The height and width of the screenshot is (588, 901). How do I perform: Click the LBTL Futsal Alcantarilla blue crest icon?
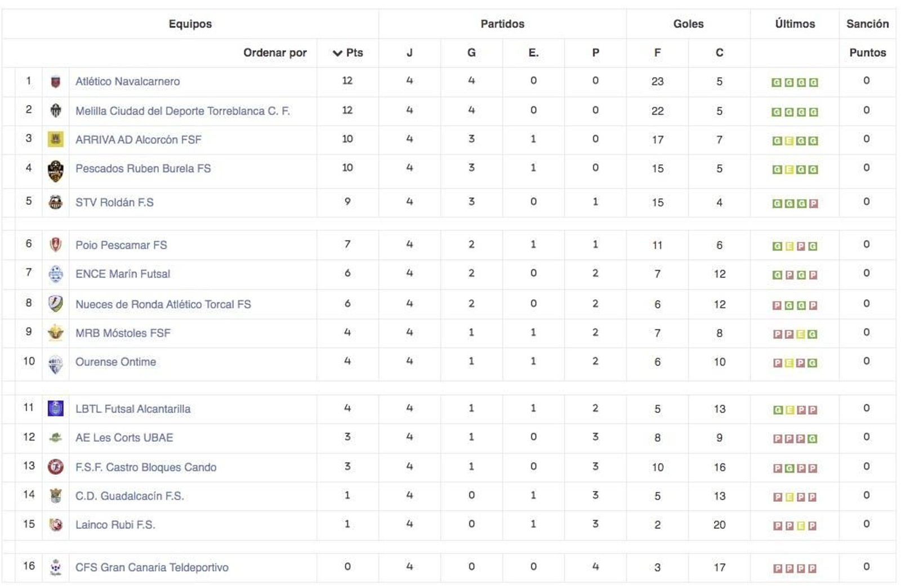pyautogui.click(x=55, y=409)
